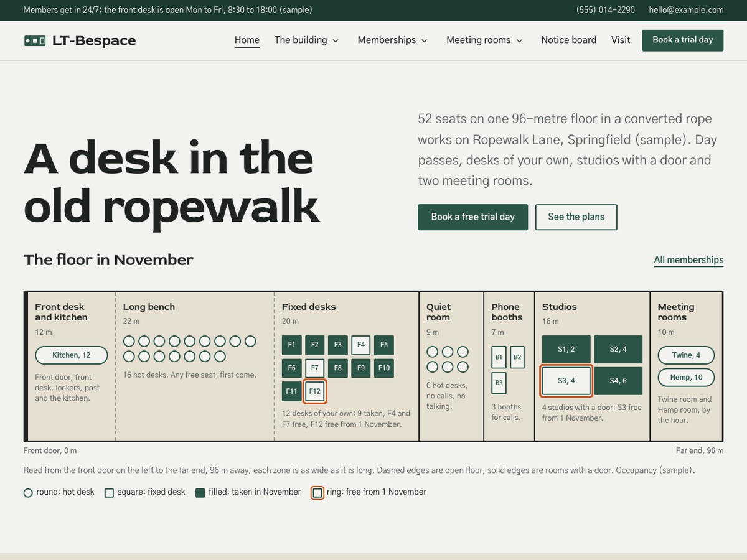747x560 pixels.
Task: Select ringed fixed desk F12
Action: [315, 391]
